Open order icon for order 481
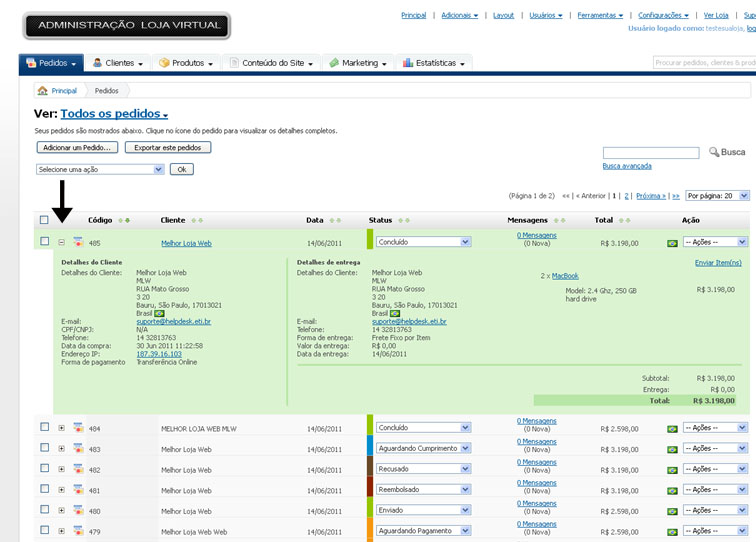Screen dimensions: 756x542 78,489
